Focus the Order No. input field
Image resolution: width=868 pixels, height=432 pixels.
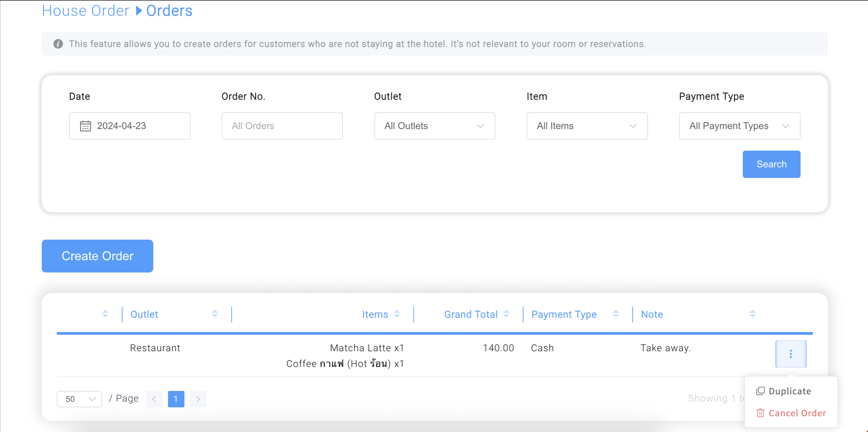[x=282, y=126]
